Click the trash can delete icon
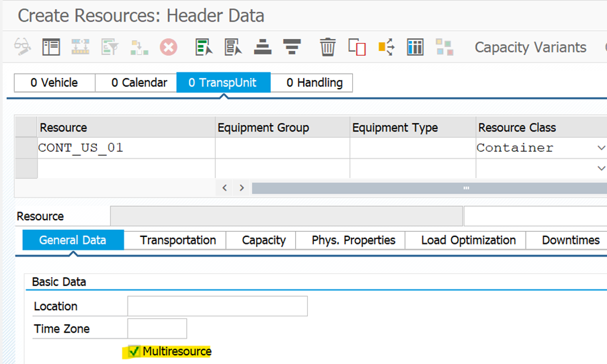Image resolution: width=607 pixels, height=364 pixels. click(x=327, y=47)
